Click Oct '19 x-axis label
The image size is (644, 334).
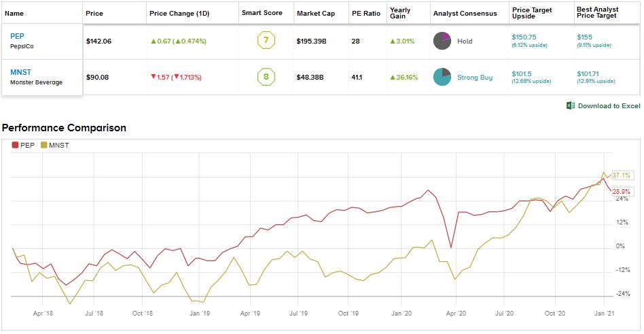(x=348, y=314)
